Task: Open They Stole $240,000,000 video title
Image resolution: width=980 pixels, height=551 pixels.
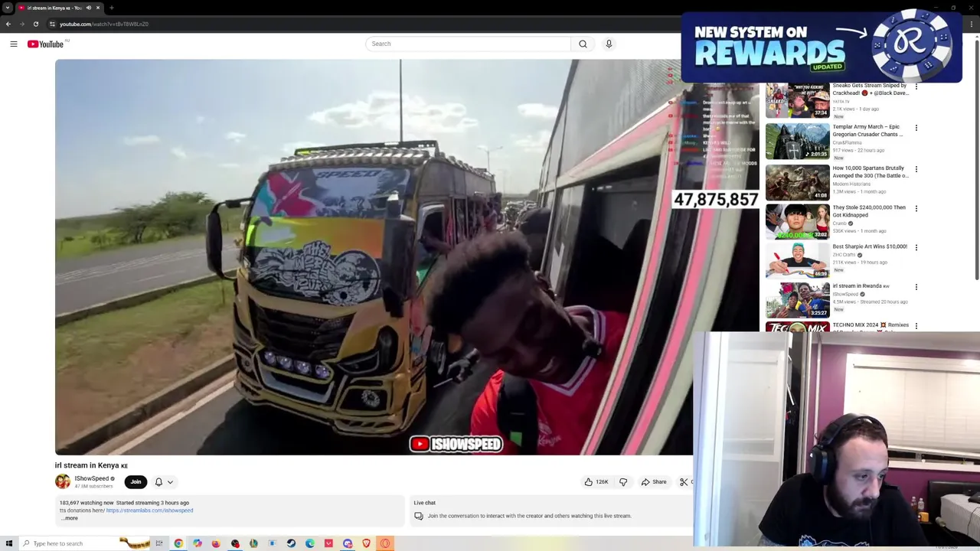Action: [869, 211]
